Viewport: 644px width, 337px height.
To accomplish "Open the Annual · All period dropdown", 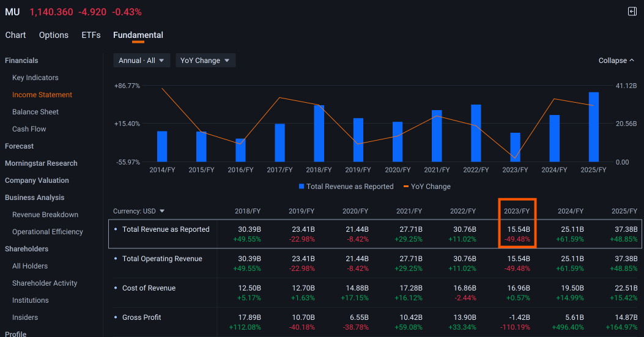I will click(142, 61).
